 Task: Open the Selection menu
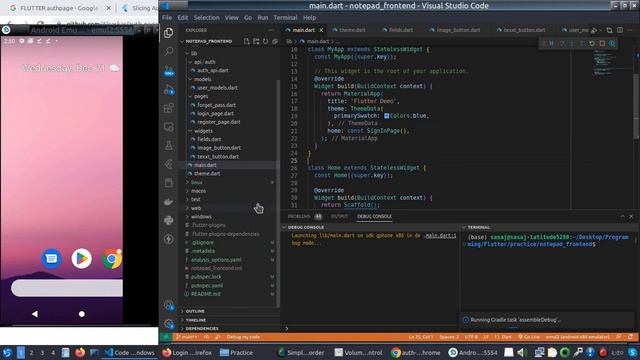206,18
